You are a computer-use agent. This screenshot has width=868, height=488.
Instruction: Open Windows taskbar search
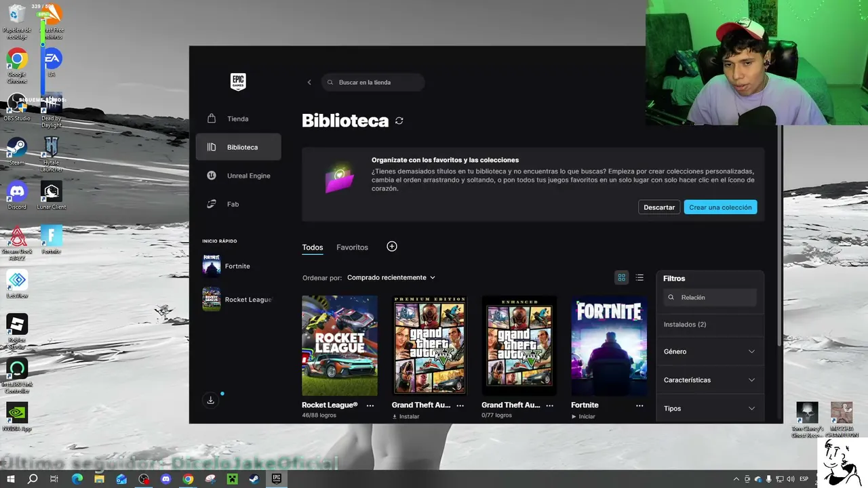click(x=33, y=479)
